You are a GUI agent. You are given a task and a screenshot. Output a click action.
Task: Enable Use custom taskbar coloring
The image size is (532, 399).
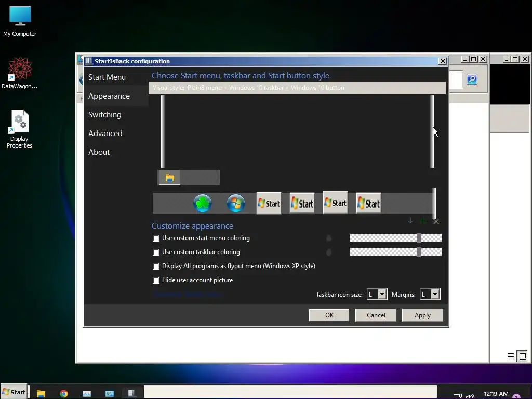[x=156, y=252]
